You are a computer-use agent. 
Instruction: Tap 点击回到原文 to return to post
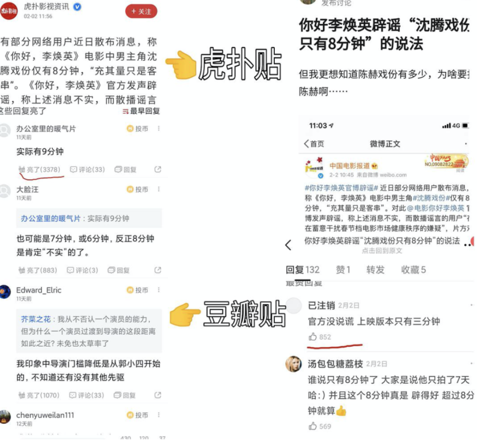point(382,251)
